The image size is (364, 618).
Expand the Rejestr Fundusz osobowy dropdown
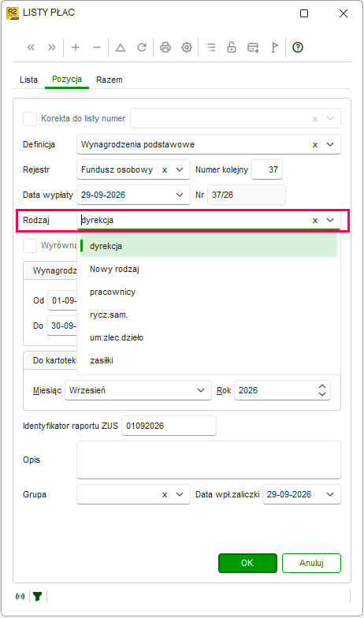coord(180,170)
